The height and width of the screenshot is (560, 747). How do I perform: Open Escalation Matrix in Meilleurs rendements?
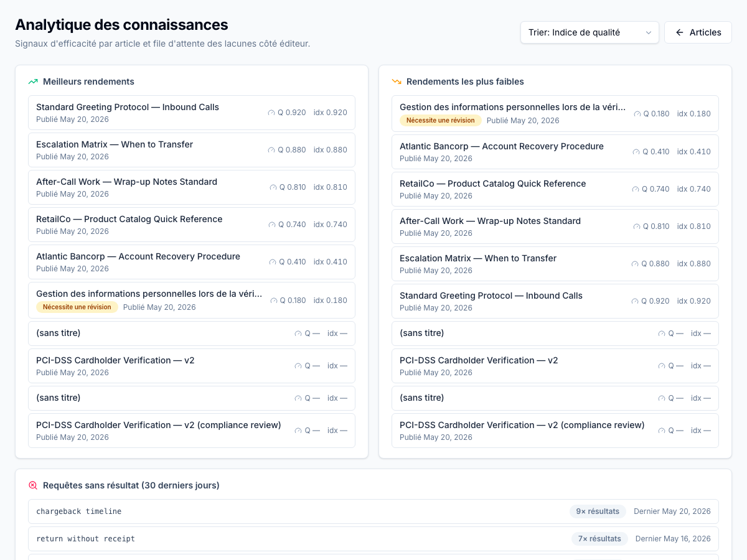click(192, 150)
